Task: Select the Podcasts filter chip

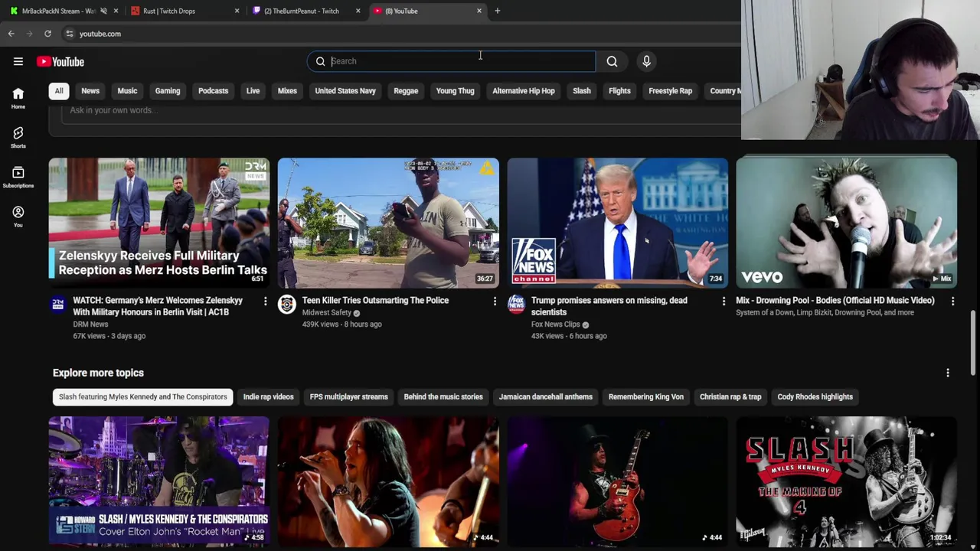Action: coord(214,91)
